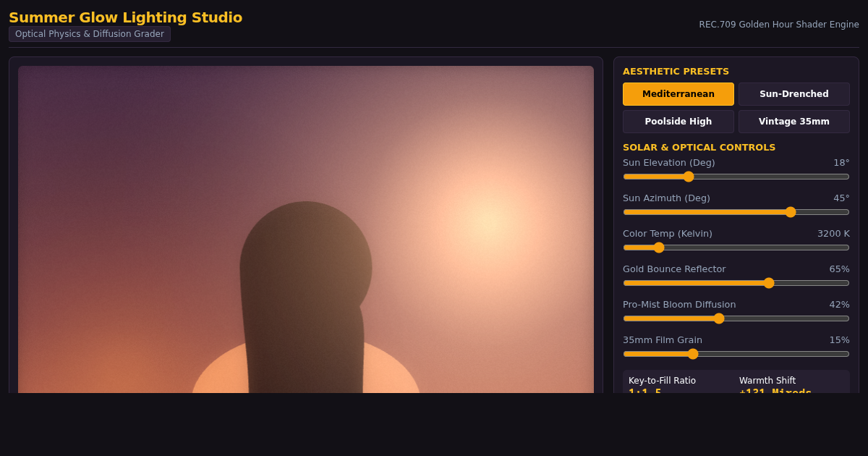The width and height of the screenshot is (868, 456).
Task: Click REC.709 Golden Hour Shader Engine label
Action: (x=779, y=25)
